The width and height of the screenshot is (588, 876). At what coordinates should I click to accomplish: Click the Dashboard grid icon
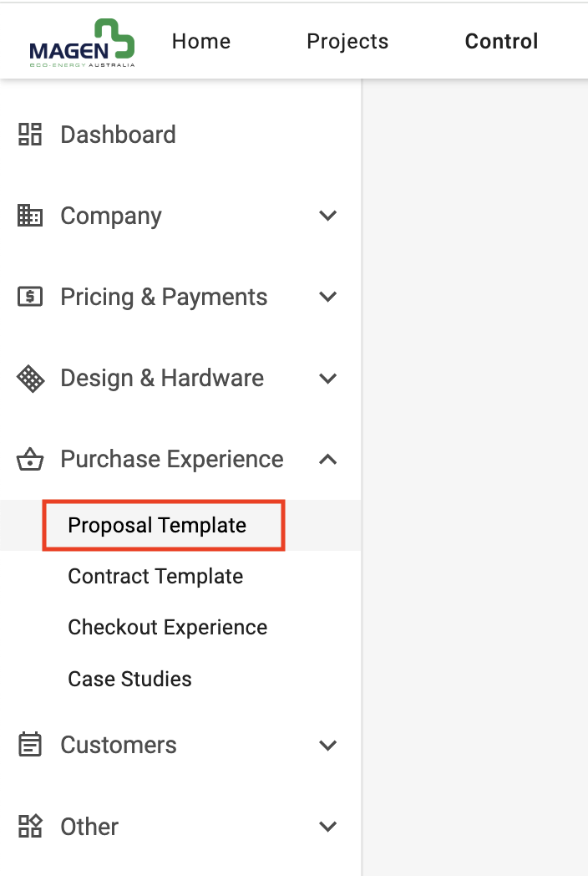point(30,135)
